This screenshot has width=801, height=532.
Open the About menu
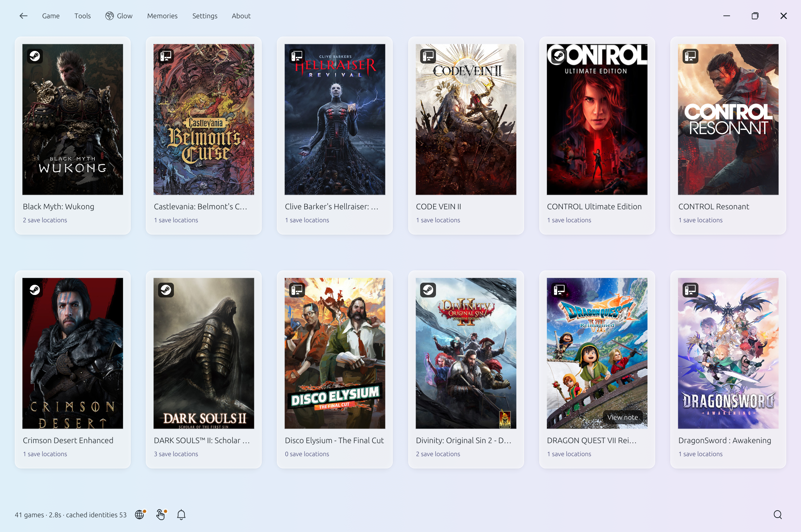coord(241,16)
